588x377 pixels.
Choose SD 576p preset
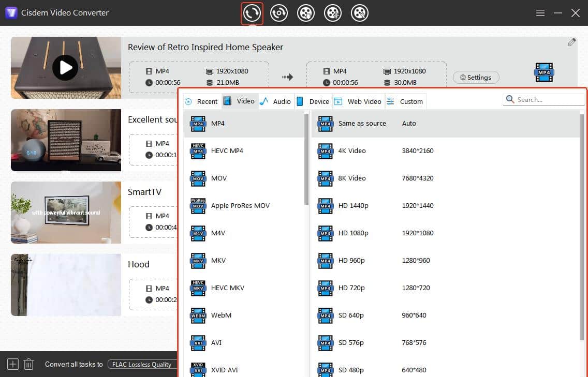(445, 342)
